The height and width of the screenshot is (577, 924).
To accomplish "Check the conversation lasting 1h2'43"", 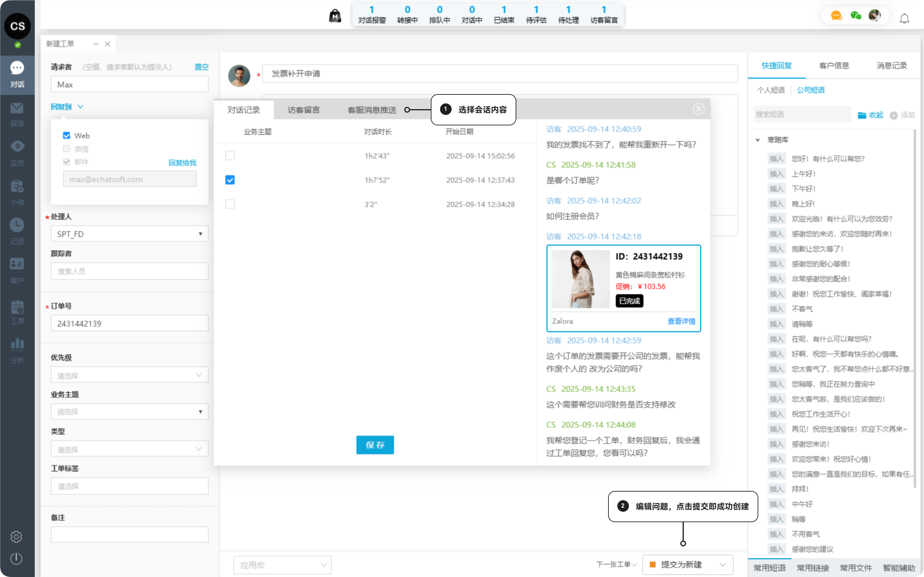I will coord(230,156).
